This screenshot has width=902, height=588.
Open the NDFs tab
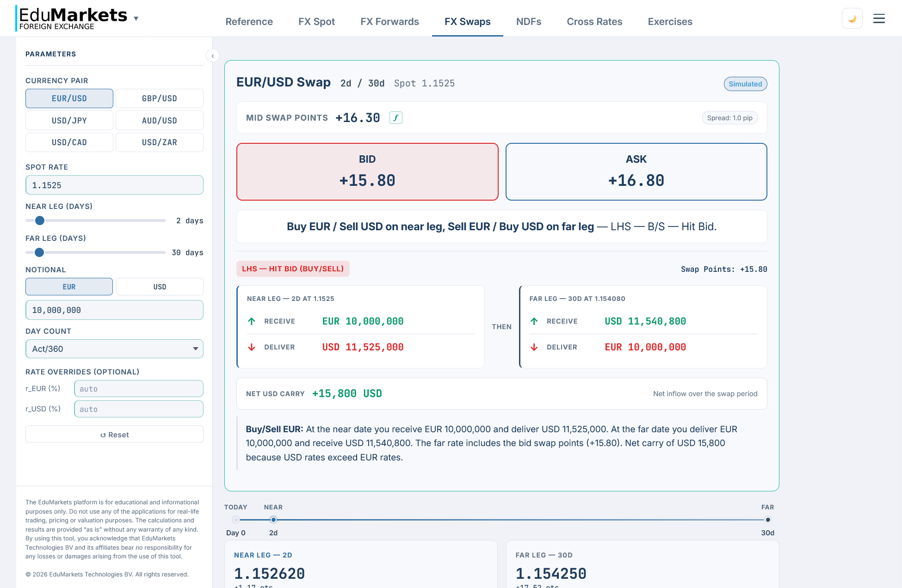point(528,22)
